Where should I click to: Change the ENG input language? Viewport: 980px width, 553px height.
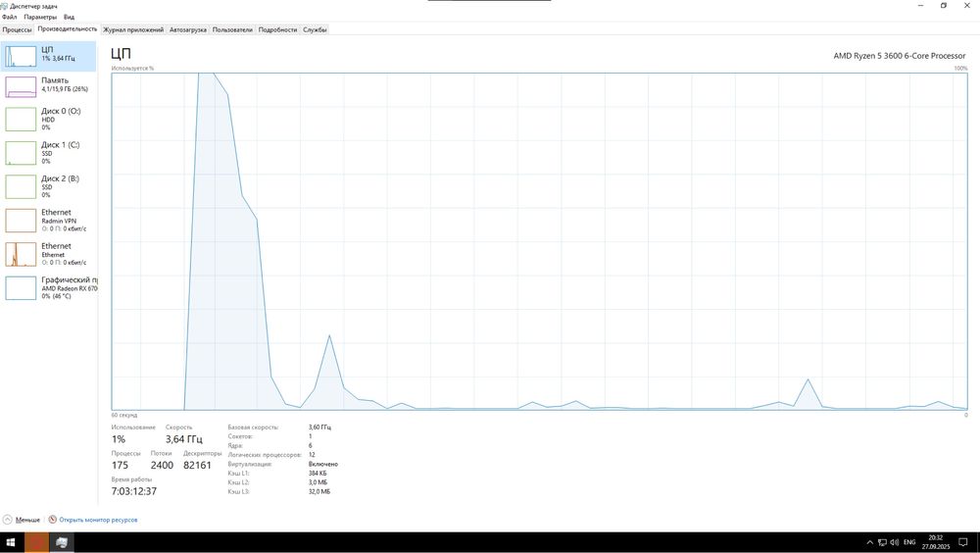[909, 542]
